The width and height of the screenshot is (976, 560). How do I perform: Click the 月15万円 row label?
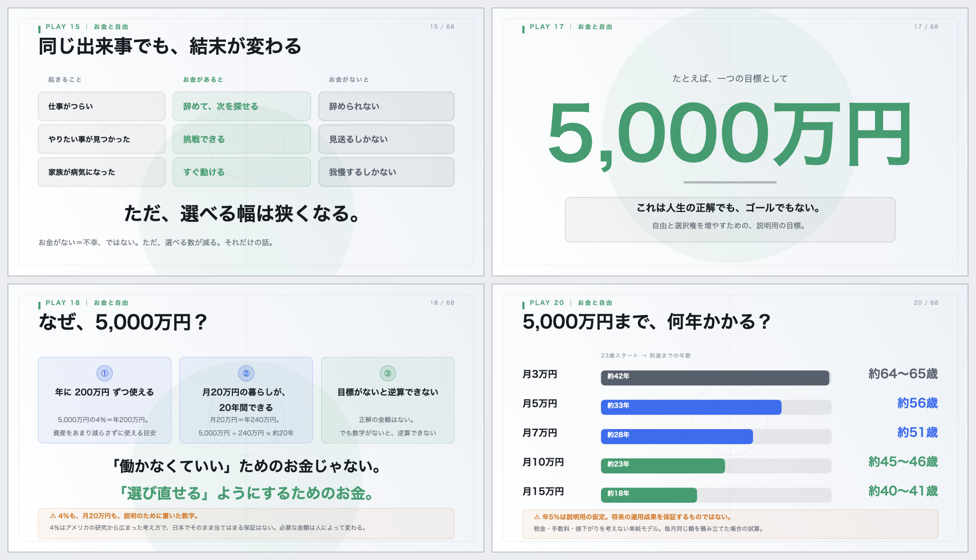click(x=543, y=491)
